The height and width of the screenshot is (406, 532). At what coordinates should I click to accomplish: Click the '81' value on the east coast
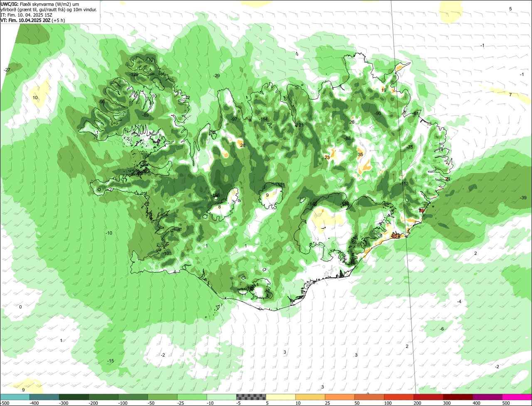pyautogui.click(x=416, y=113)
